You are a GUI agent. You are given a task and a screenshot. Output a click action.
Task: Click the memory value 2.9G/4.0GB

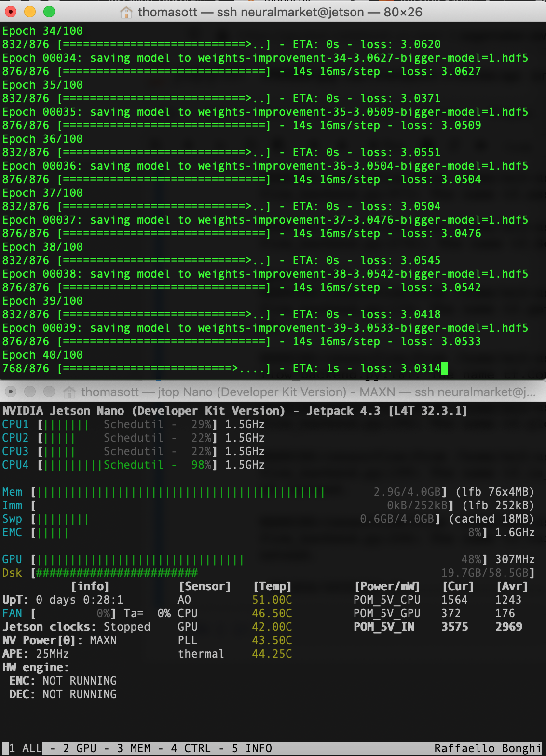pyautogui.click(x=407, y=492)
